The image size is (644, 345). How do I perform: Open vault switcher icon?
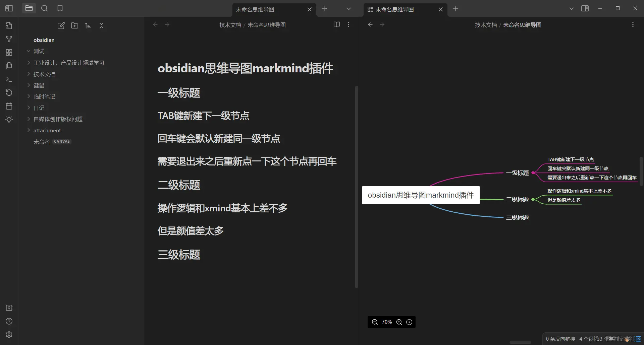[x=9, y=308]
